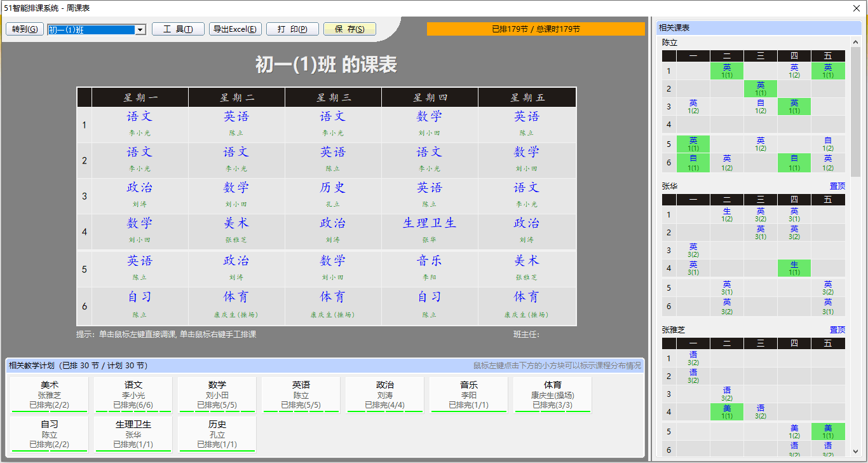The image size is (868, 463).
Task: Open the 工具(T) menu
Action: (178, 29)
